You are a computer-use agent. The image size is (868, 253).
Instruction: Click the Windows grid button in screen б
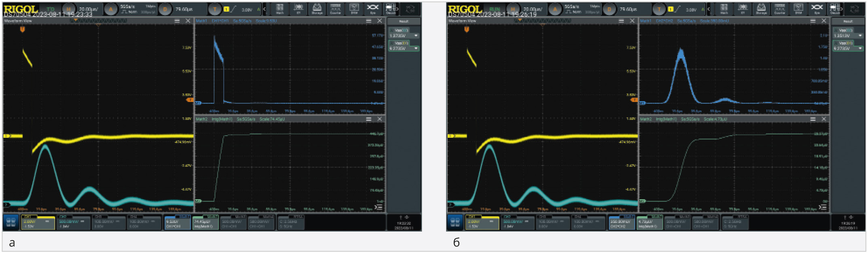[455, 222]
